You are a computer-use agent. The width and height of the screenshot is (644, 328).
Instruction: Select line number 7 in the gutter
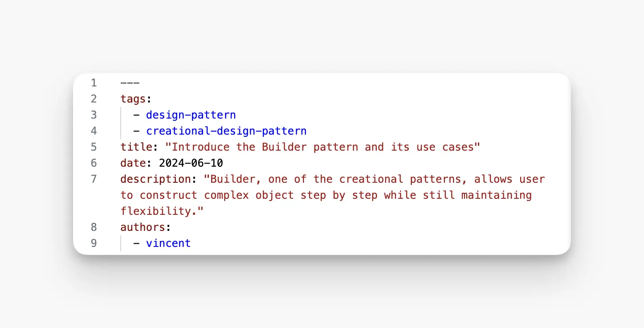point(94,179)
